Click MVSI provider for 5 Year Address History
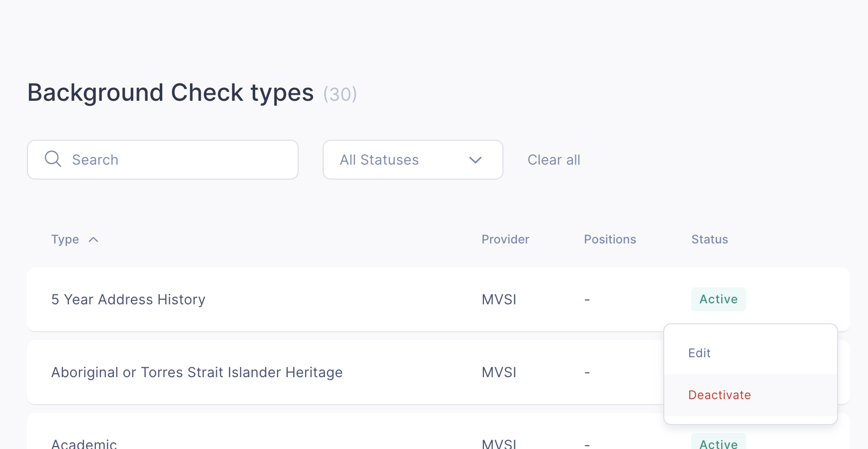The width and height of the screenshot is (868, 449). coord(499,299)
